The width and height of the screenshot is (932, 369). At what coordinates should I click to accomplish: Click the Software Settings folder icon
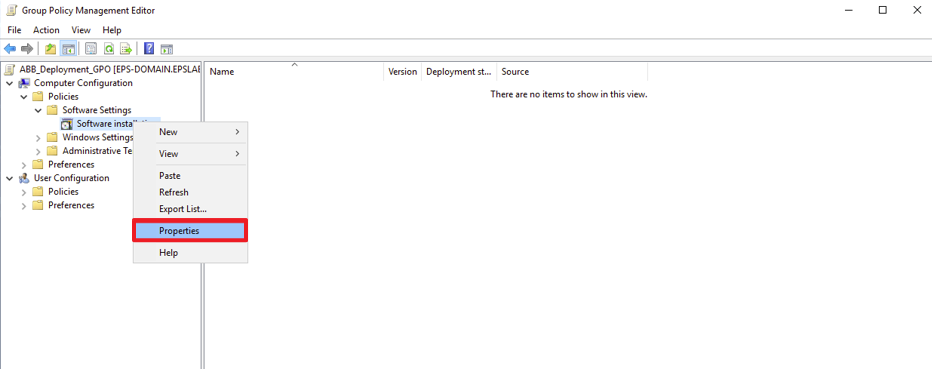(53, 110)
